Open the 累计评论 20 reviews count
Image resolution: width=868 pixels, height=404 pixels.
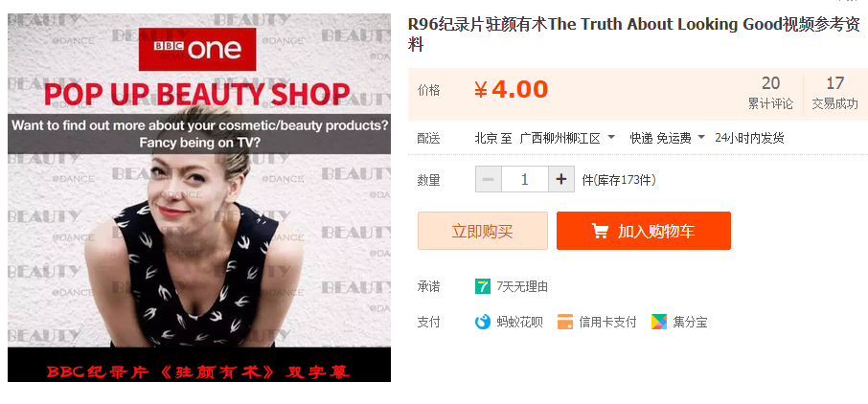(770, 93)
